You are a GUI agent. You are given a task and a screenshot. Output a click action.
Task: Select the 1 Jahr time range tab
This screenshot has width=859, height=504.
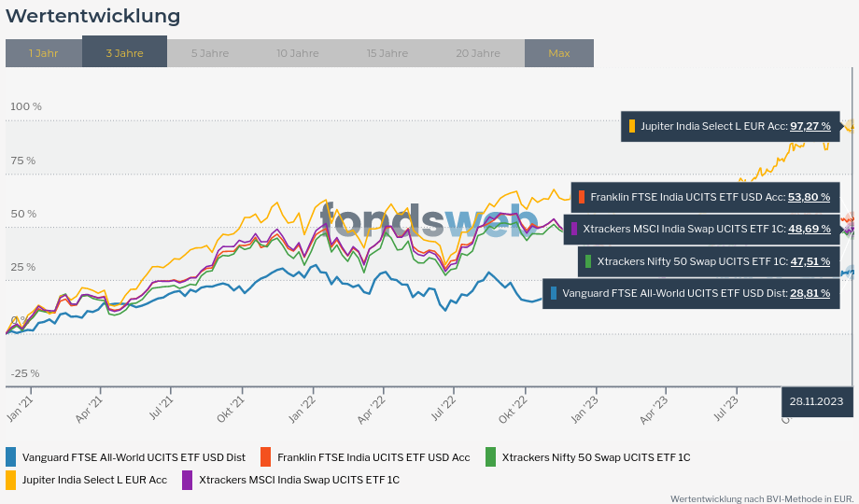[44, 53]
